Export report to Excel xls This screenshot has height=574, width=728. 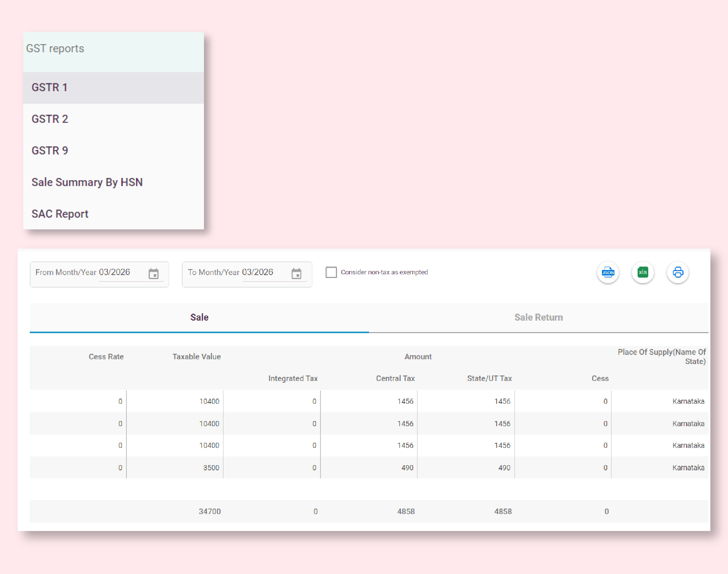(642, 272)
